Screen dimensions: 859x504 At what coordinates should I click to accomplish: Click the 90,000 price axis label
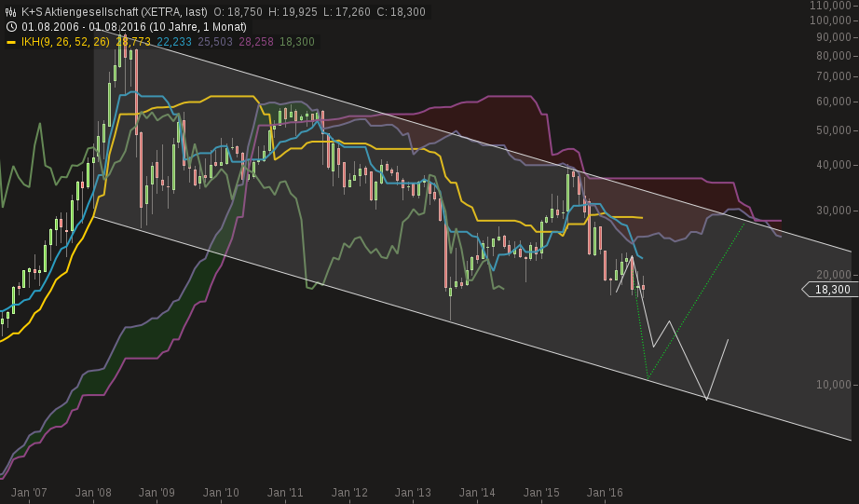pos(833,37)
